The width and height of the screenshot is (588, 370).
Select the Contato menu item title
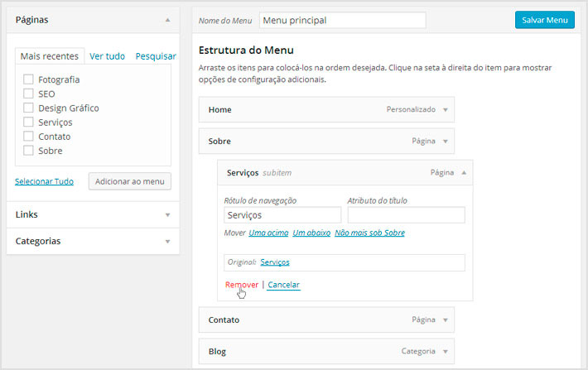224,320
